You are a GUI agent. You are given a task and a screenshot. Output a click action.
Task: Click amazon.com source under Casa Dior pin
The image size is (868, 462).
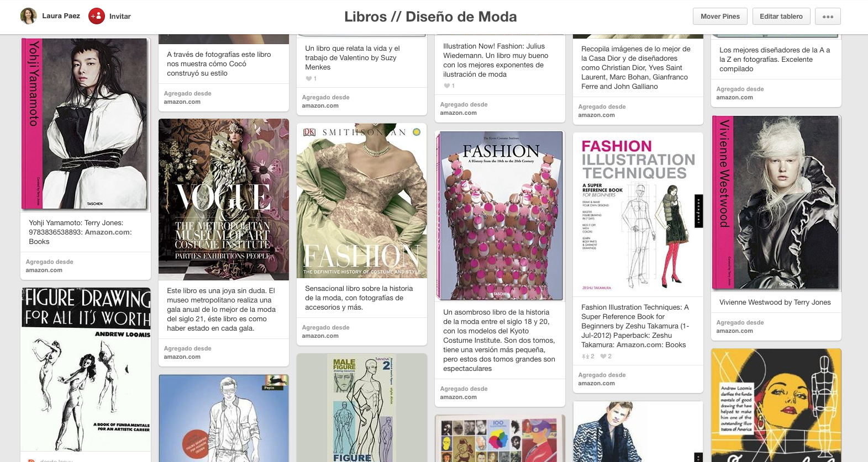[597, 115]
